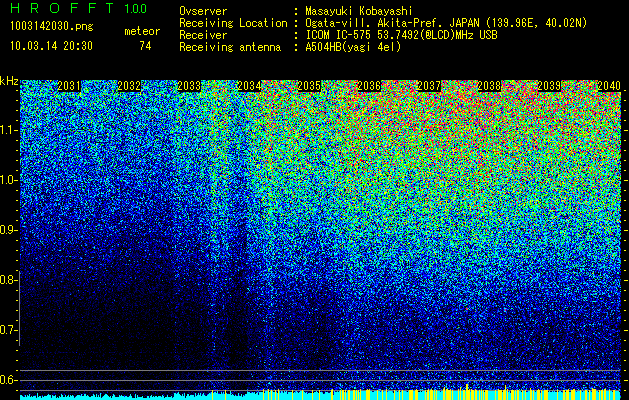Image resolution: width=629 pixels, height=400 pixels.
Task: Click the meteor label
Action: tap(142, 31)
